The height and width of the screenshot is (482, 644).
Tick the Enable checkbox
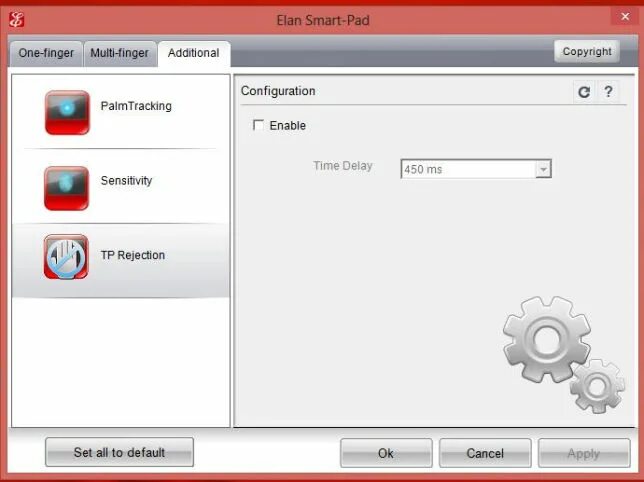coord(258,125)
